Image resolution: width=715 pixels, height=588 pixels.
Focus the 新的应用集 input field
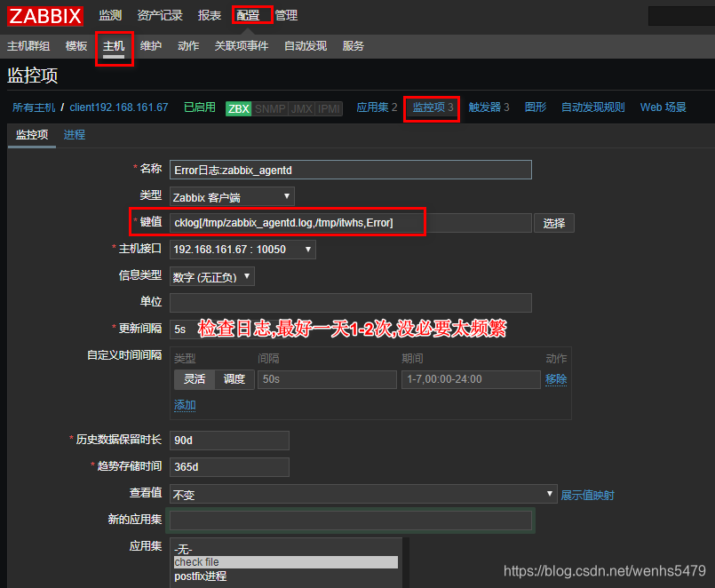(350, 520)
